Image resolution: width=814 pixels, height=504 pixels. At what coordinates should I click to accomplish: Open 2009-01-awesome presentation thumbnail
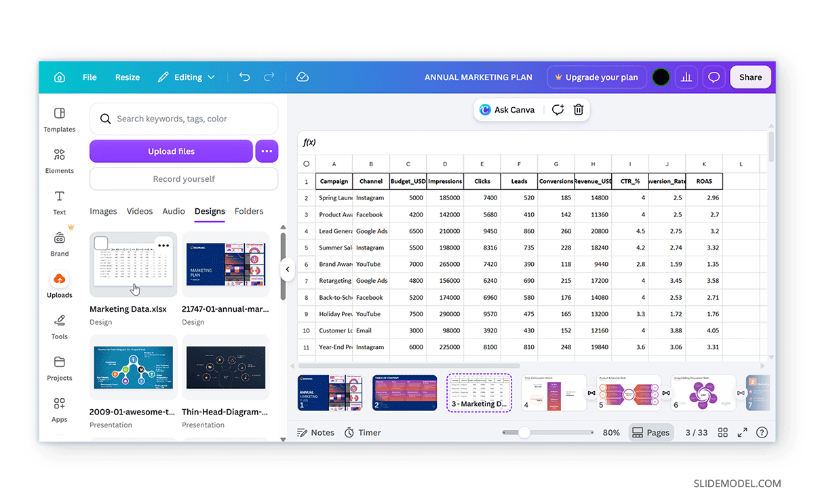click(x=134, y=367)
